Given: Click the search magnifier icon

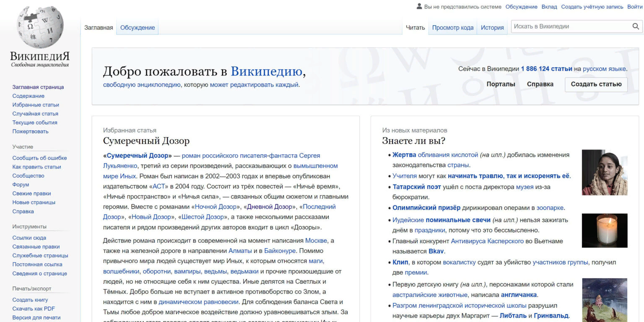Looking at the screenshot, I should coord(636,26).
